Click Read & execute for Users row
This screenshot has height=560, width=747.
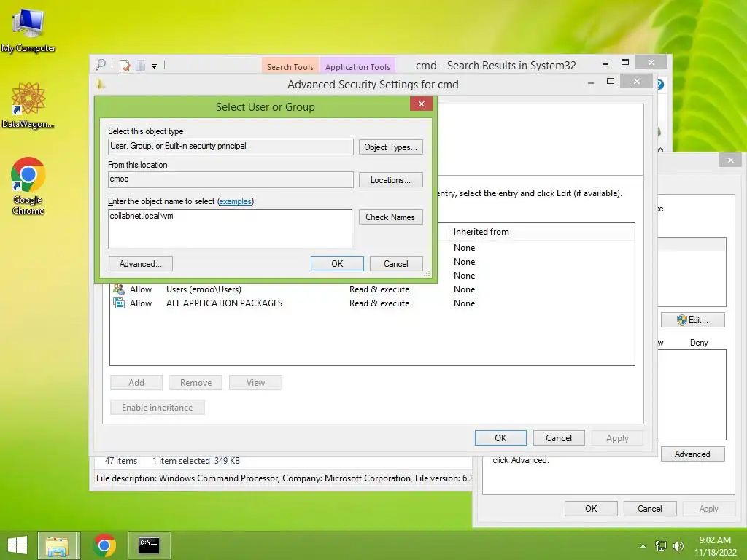click(379, 289)
